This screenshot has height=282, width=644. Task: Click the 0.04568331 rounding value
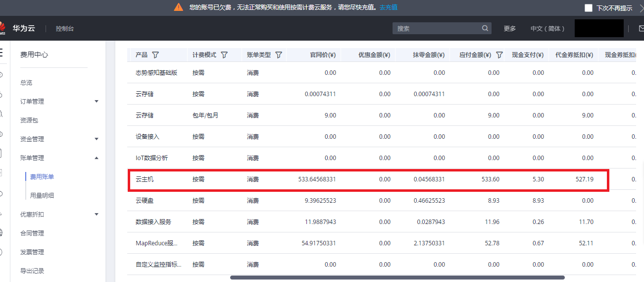(x=429, y=179)
